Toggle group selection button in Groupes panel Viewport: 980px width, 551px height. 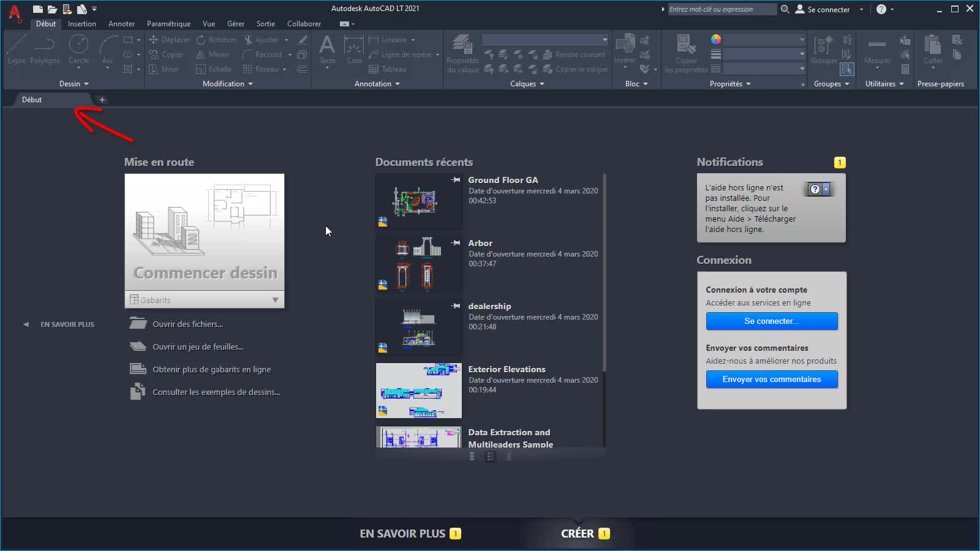pyautogui.click(x=847, y=69)
